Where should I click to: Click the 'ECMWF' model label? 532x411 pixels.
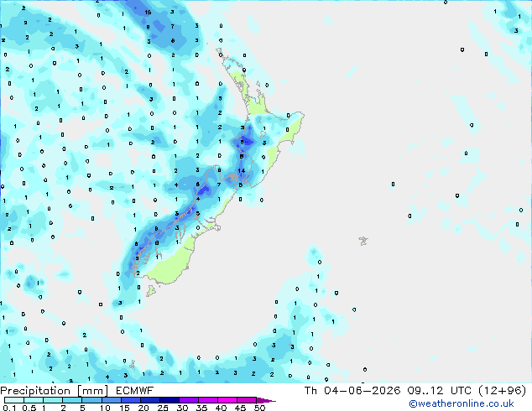(x=135, y=391)
